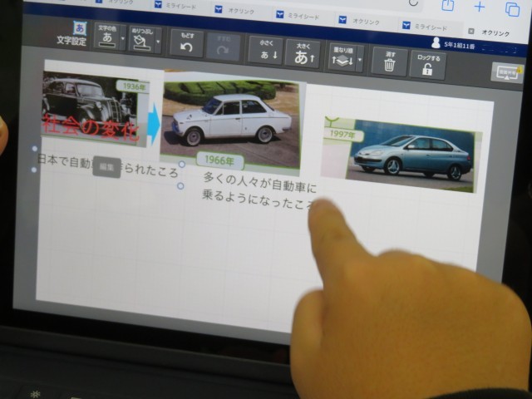532x399 pixels.
Task: Make text smaller with 小さく button
Action: 265,52
